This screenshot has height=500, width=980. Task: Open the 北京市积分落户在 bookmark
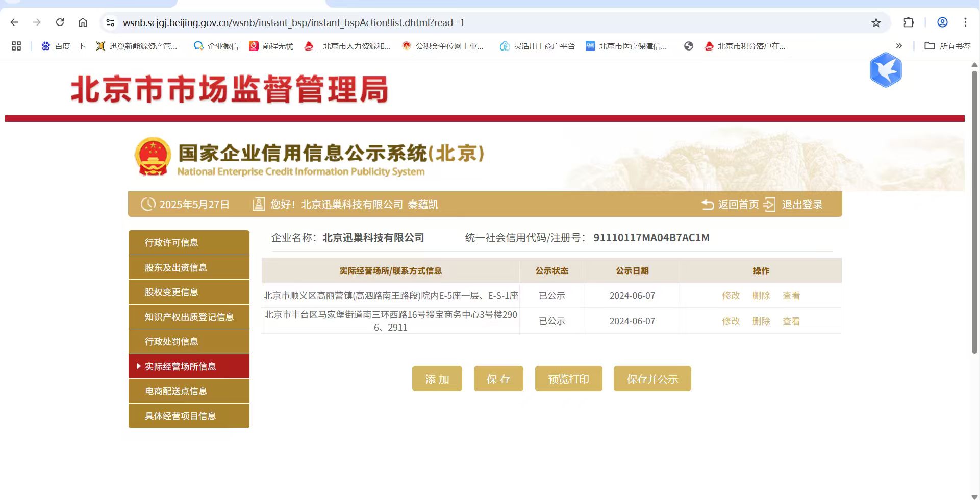pos(745,46)
